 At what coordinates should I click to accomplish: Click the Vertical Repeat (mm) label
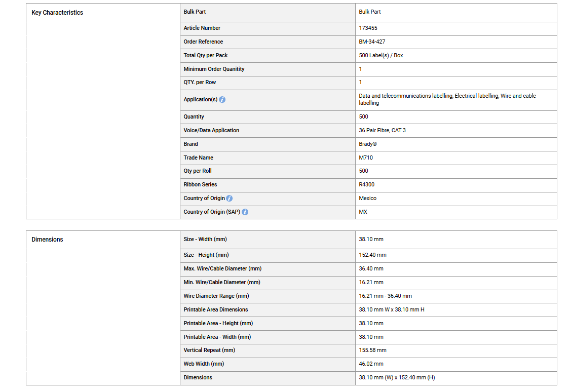[x=209, y=350]
